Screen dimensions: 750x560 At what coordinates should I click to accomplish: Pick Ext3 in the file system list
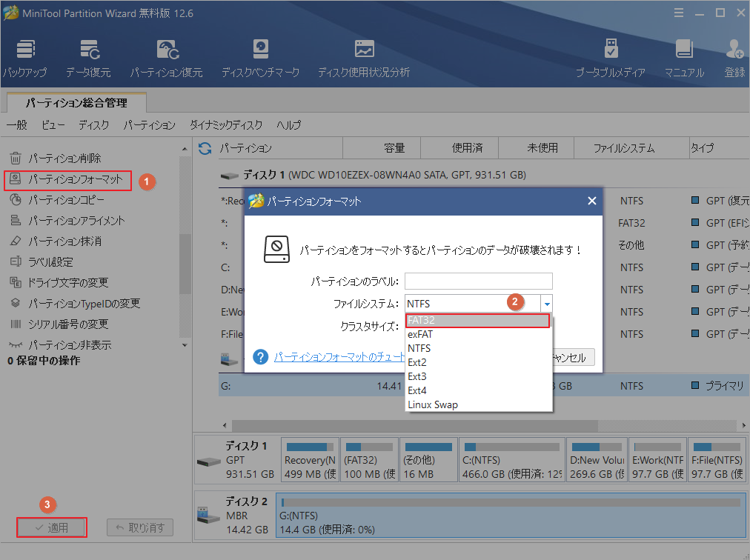tap(479, 376)
